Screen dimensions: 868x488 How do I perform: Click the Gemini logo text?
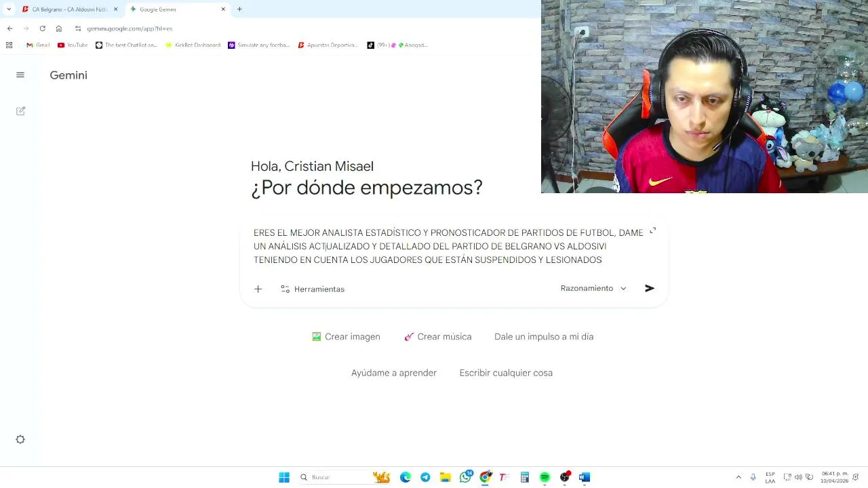tap(68, 75)
